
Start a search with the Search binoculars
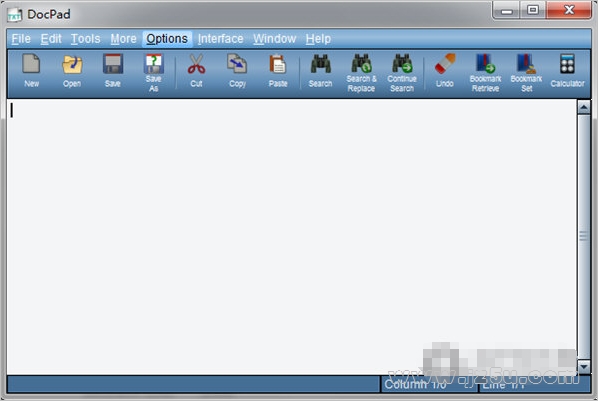pyautogui.click(x=320, y=71)
